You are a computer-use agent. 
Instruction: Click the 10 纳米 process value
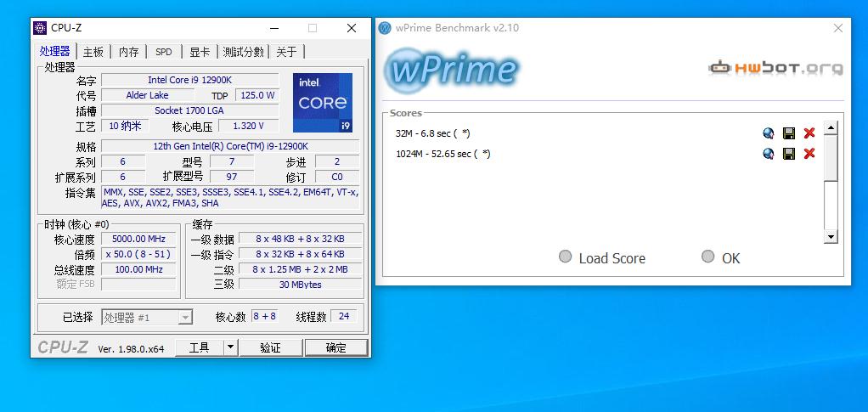click(125, 126)
